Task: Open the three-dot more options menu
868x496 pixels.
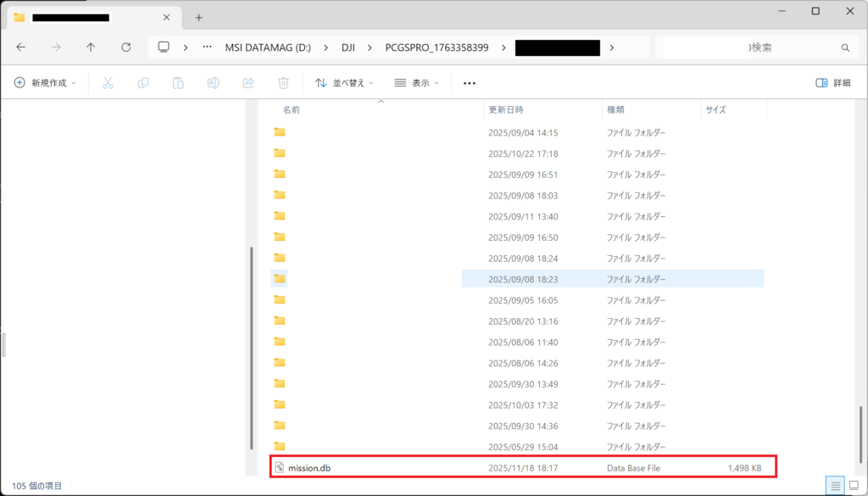Action: (x=470, y=83)
